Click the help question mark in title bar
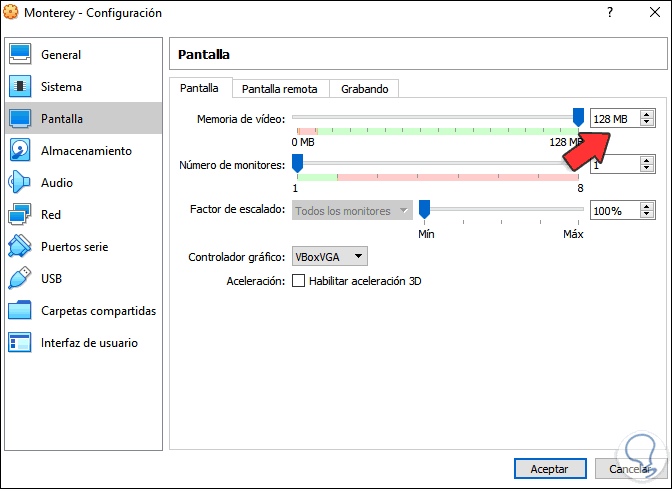Image resolution: width=672 pixels, height=489 pixels. tap(610, 12)
